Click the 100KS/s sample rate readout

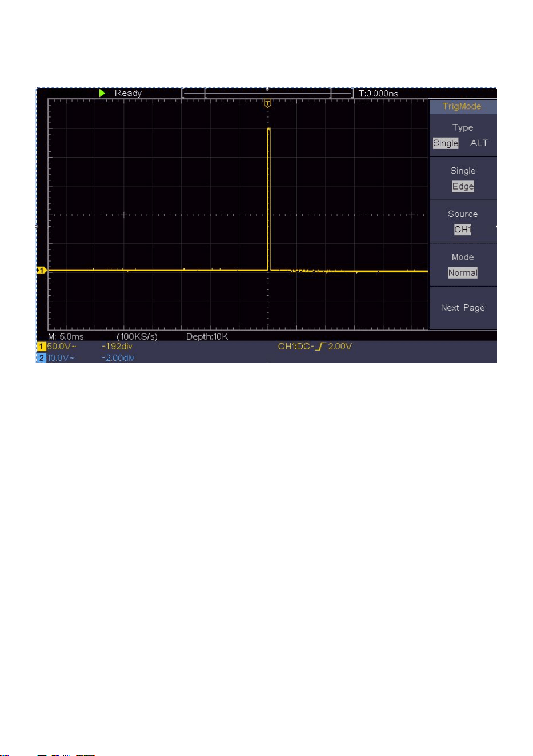tap(137, 337)
